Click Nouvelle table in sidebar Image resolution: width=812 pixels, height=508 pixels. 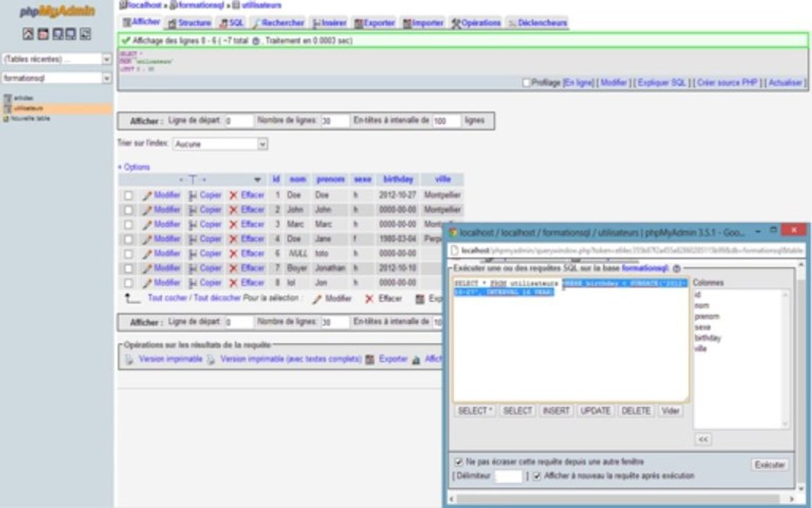pyautogui.click(x=30, y=119)
